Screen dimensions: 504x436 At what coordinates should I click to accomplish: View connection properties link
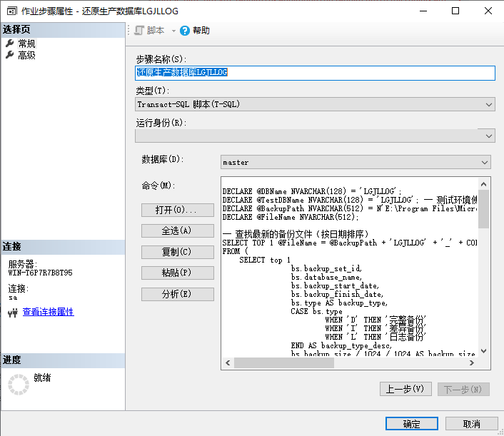48,312
